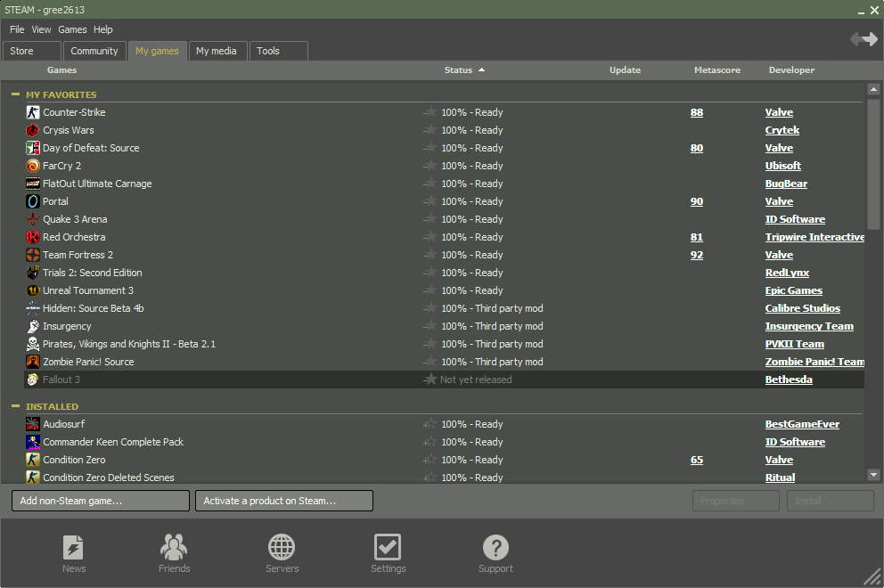The width and height of the screenshot is (884, 588).
Task: Click the Portal game icon
Action: click(33, 201)
